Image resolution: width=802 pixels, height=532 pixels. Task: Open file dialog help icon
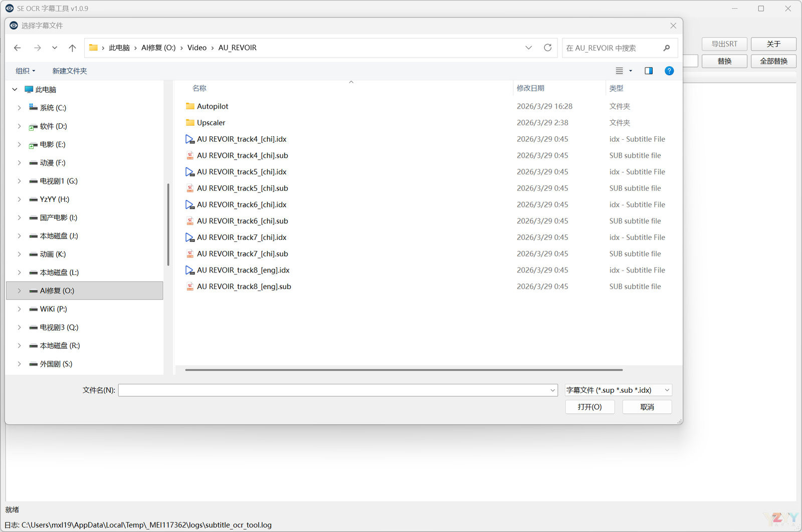coord(669,71)
